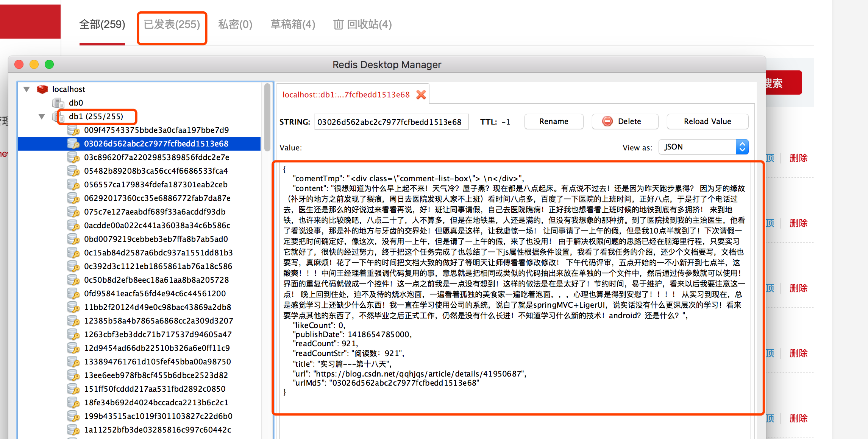Click the yellow minimize window button
Screen dimensions: 868x439
click(34, 64)
